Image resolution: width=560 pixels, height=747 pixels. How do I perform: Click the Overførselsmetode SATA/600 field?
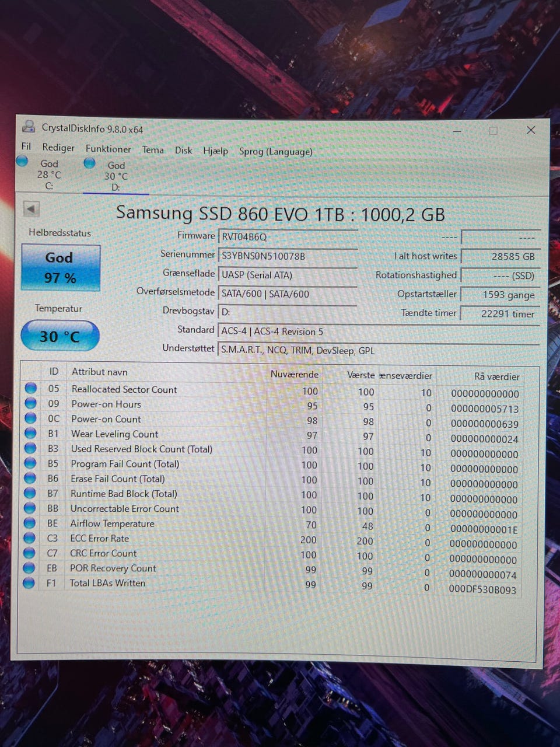click(x=288, y=294)
